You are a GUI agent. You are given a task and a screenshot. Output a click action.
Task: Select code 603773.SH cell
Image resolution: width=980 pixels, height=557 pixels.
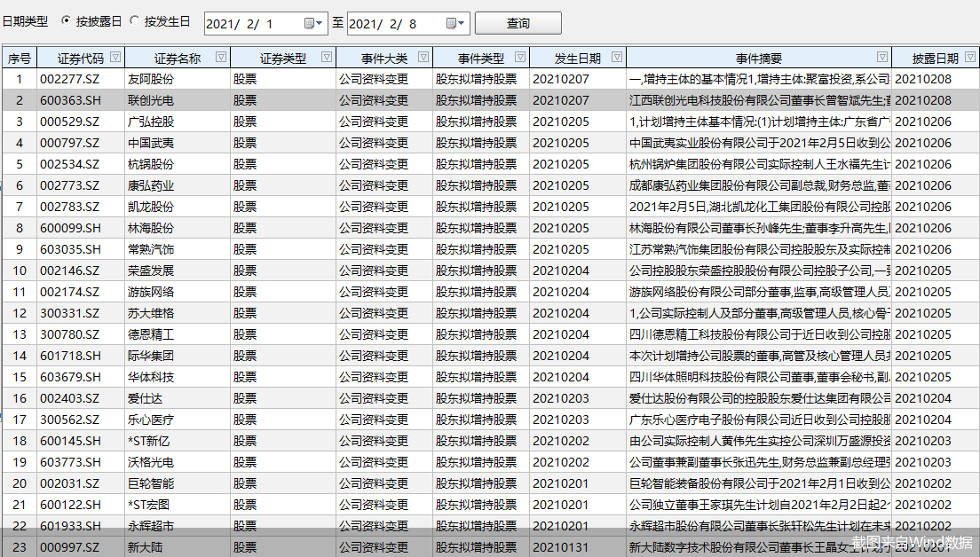(x=81, y=462)
